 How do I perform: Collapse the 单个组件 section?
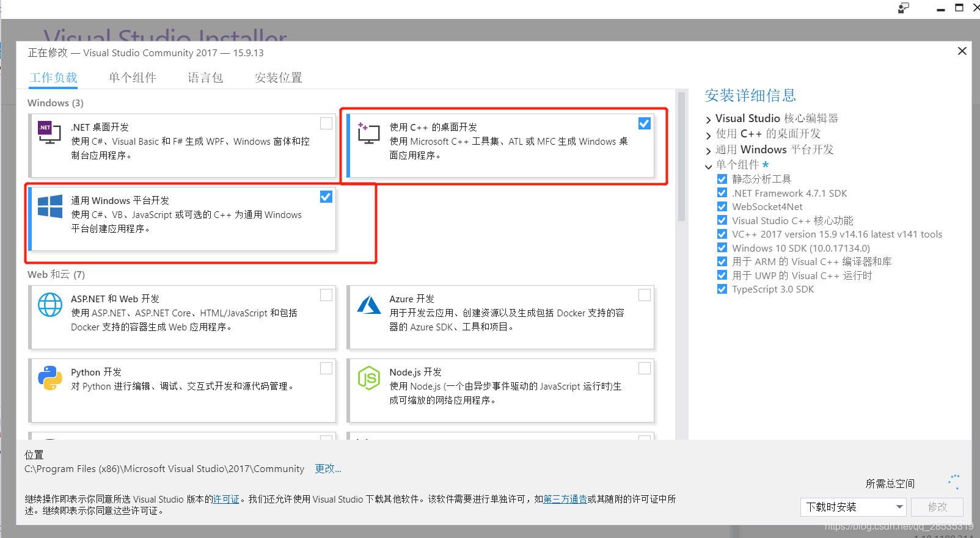[x=709, y=166]
